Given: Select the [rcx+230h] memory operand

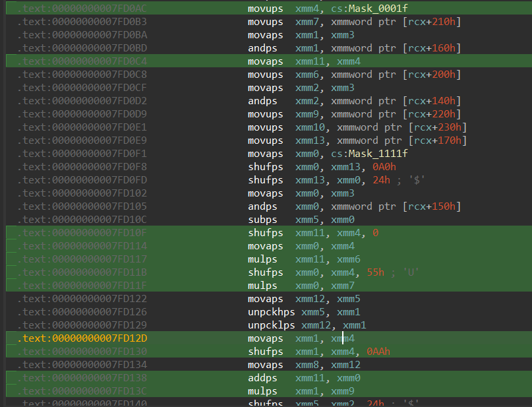Looking at the screenshot, I should [x=437, y=127].
